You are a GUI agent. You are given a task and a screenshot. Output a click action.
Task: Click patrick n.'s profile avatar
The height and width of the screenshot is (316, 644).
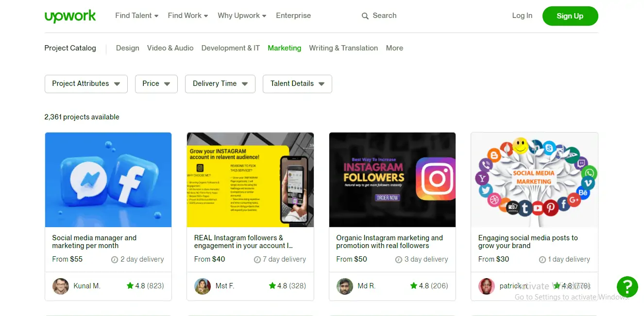pos(487,286)
